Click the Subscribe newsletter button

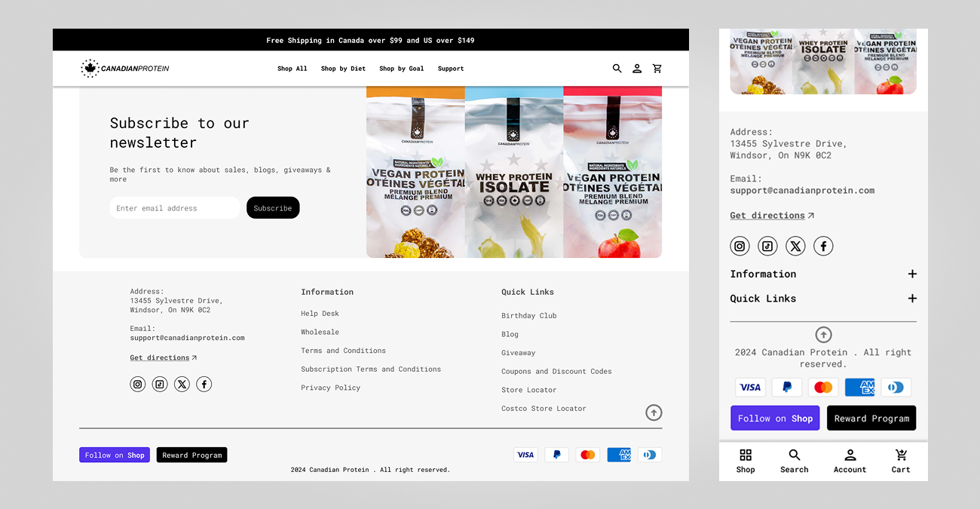(x=273, y=208)
